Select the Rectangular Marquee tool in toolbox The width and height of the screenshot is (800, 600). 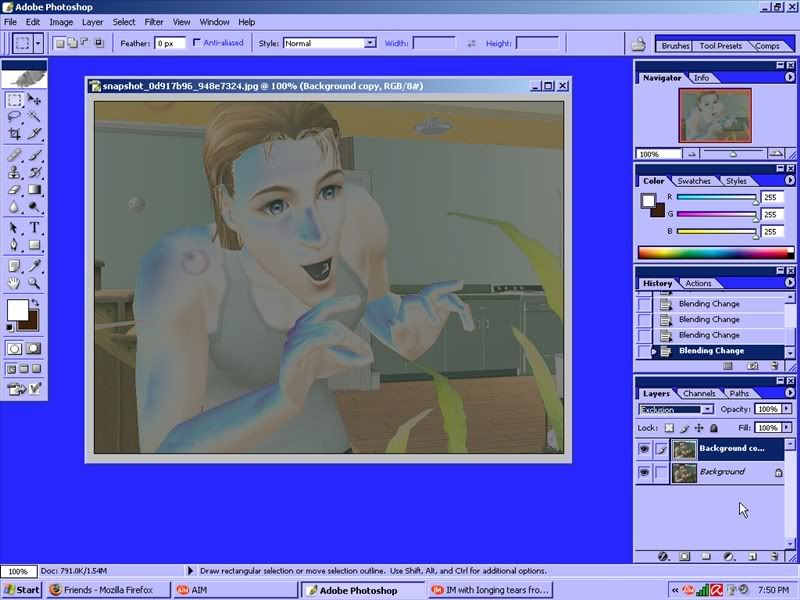[14, 99]
